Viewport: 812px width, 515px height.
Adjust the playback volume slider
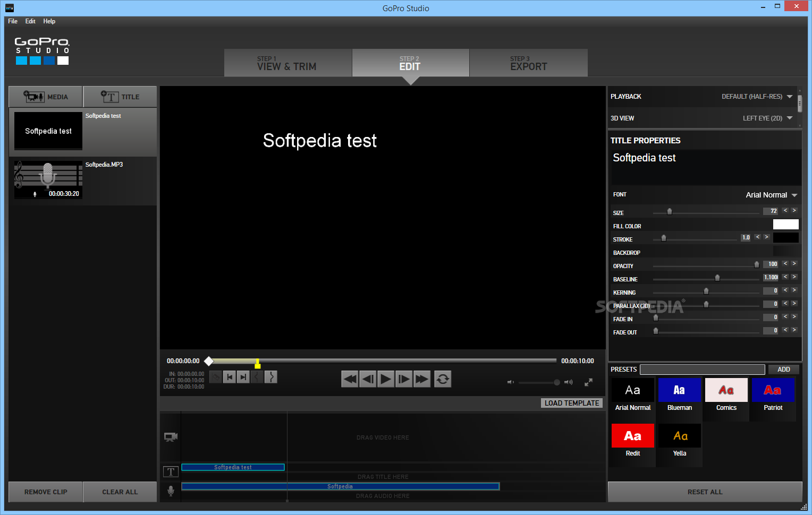539,382
